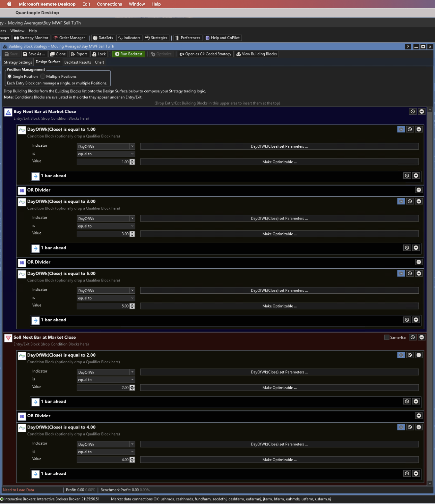This screenshot has width=435, height=504.
Task: Click the Clone strategy icon
Action: click(52, 54)
